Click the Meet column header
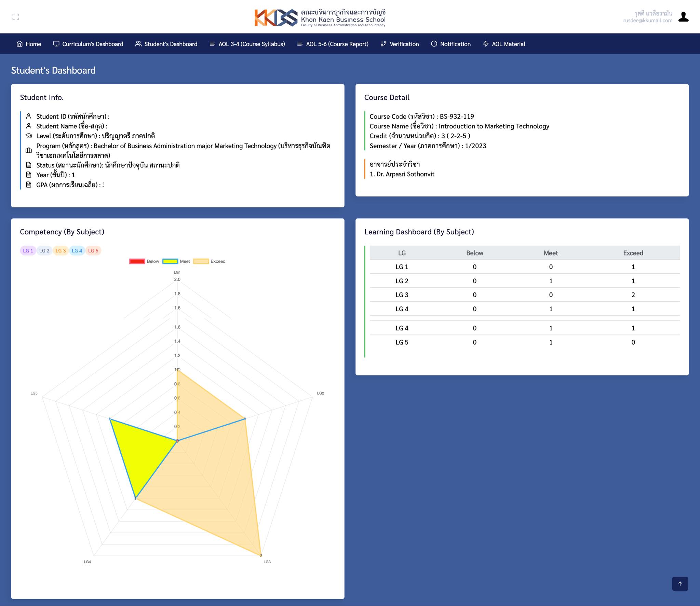 [x=551, y=253]
